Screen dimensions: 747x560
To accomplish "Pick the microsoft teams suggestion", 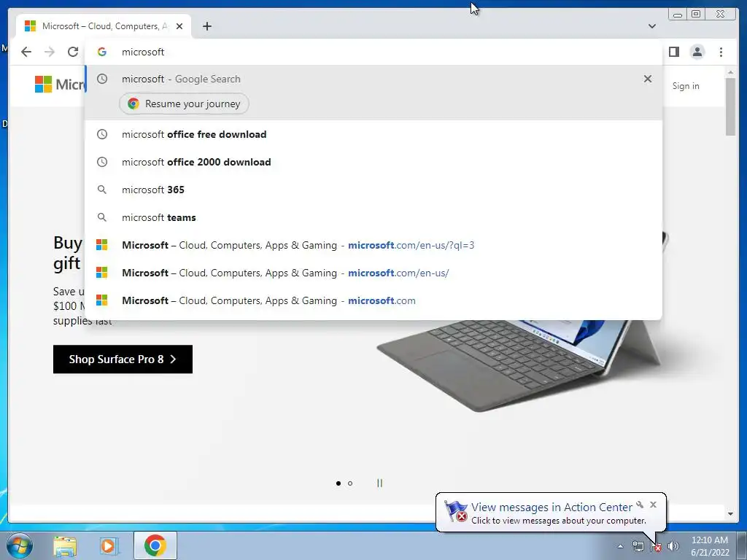I will 373,217.
